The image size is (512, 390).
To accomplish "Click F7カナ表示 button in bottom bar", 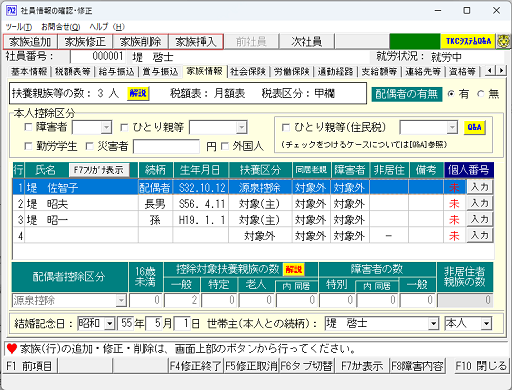I will 362,366.
